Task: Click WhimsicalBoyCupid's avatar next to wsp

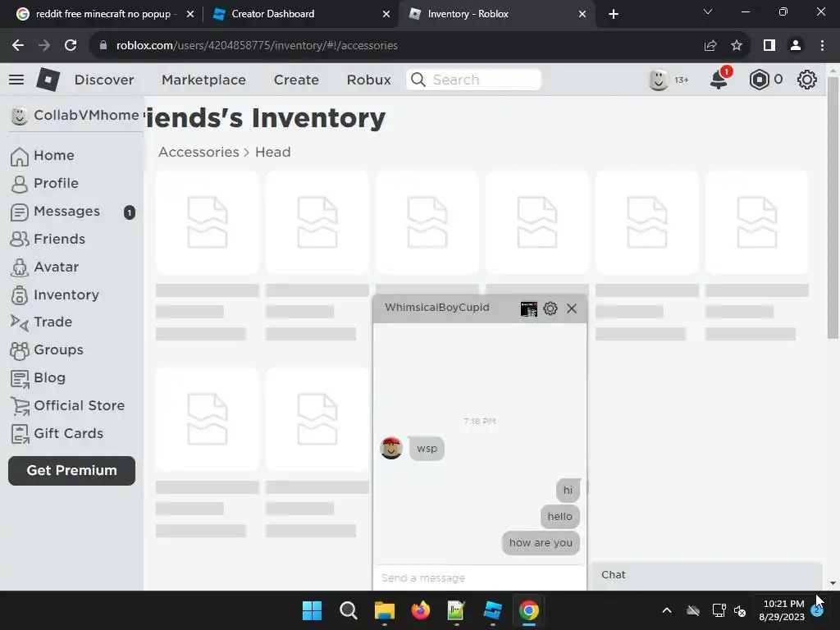Action: [x=391, y=448]
